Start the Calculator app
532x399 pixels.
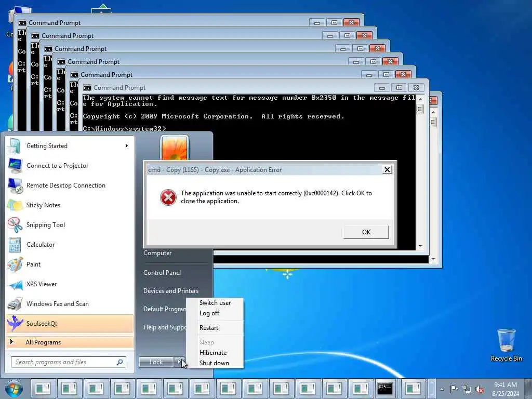[x=70, y=245]
